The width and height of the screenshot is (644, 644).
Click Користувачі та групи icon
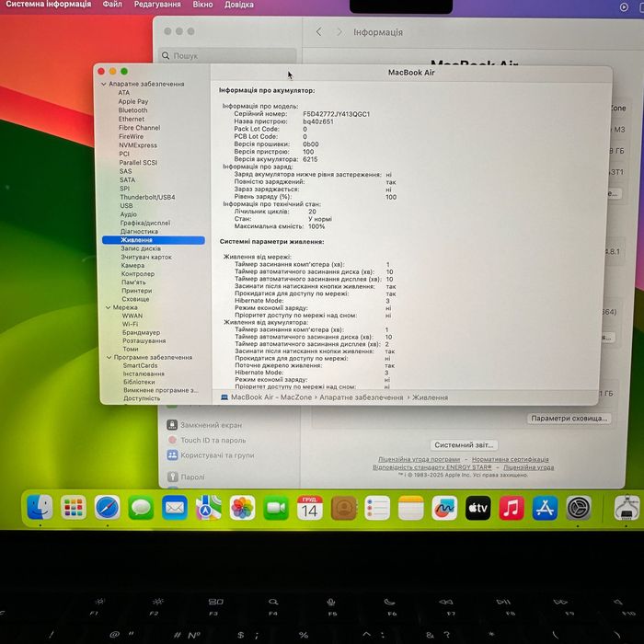(172, 455)
